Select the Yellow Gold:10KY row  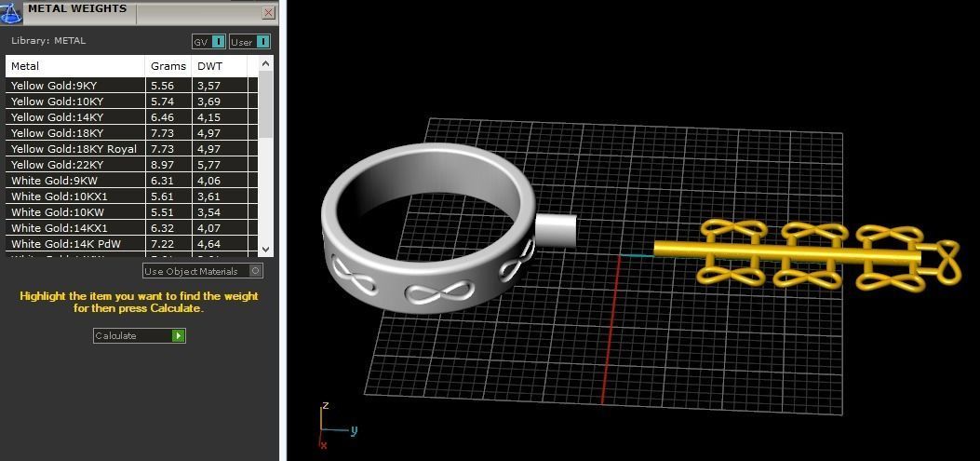click(x=132, y=102)
